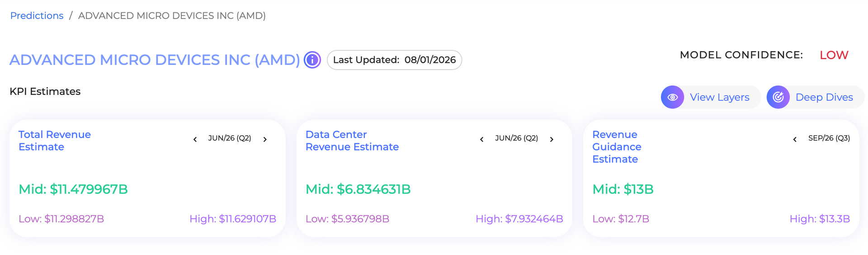Go to next quarter for Total Revenue
Image resolution: width=868 pixels, height=255 pixels.
click(x=265, y=139)
